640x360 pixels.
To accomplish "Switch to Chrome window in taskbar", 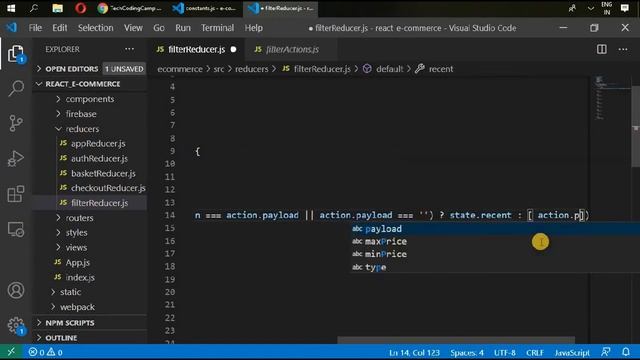I will point(130,8).
